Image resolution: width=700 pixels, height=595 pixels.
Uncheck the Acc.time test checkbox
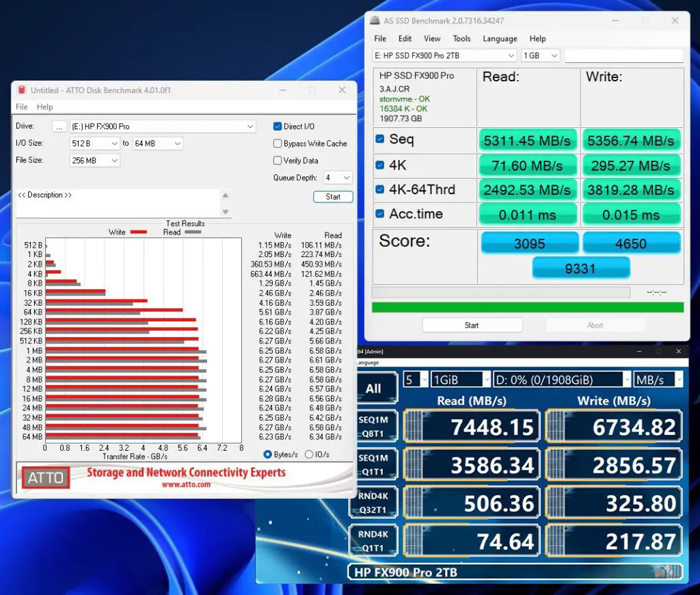(x=380, y=213)
